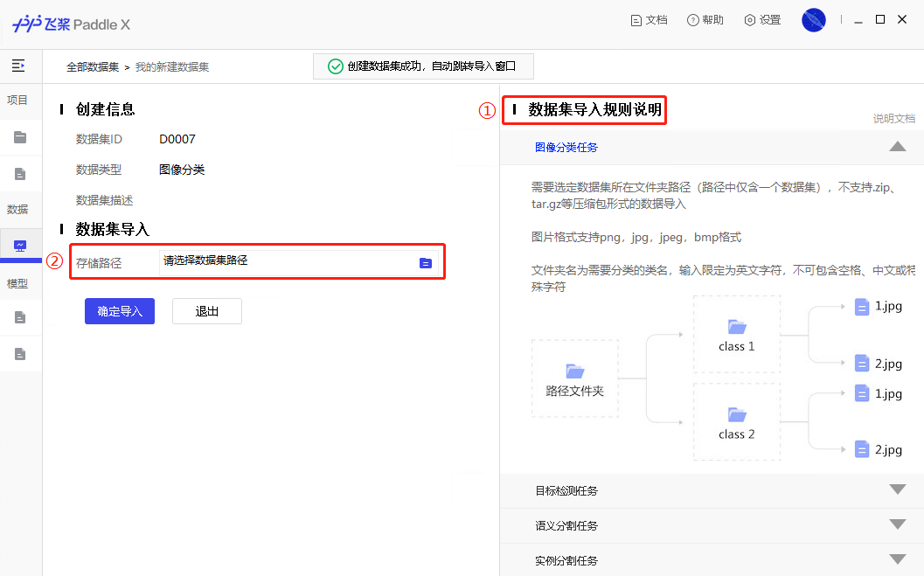Click the first document icon under 模型
924x576 pixels.
tap(20, 317)
